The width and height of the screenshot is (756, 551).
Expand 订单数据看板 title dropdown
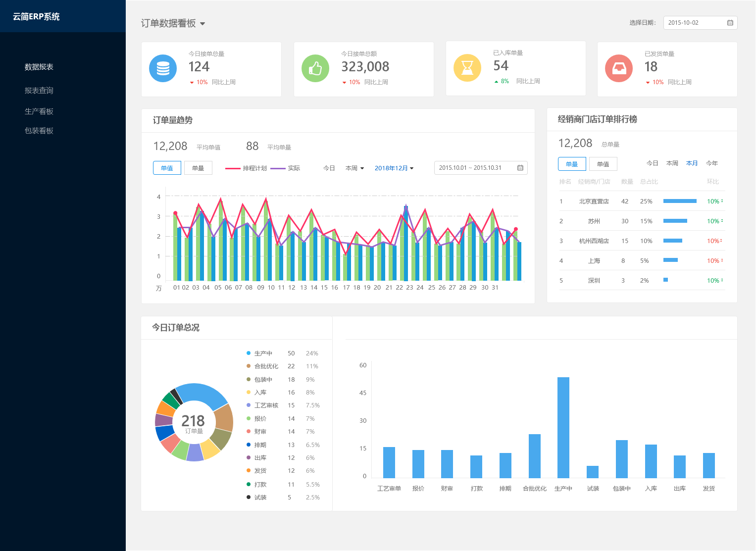(x=202, y=24)
